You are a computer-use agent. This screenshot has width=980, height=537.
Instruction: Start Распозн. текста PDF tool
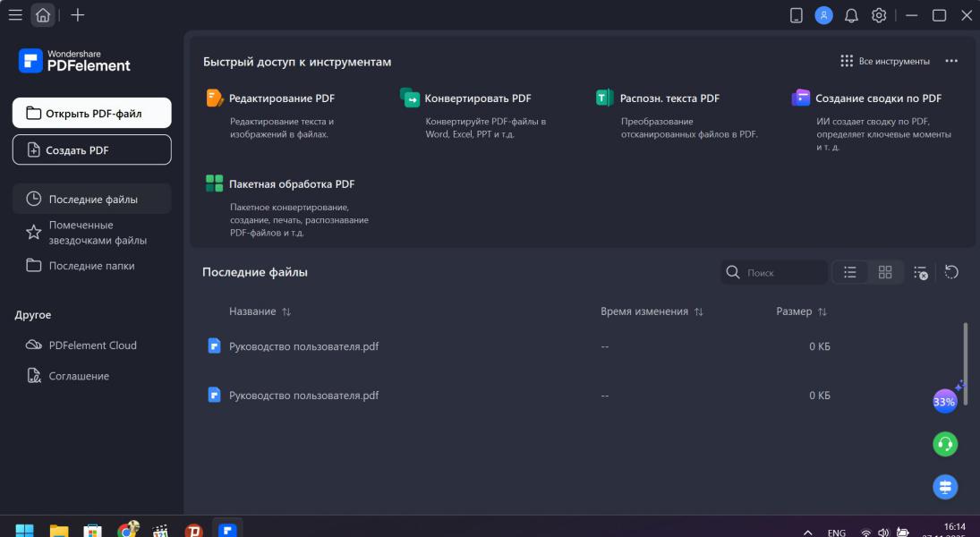point(669,98)
